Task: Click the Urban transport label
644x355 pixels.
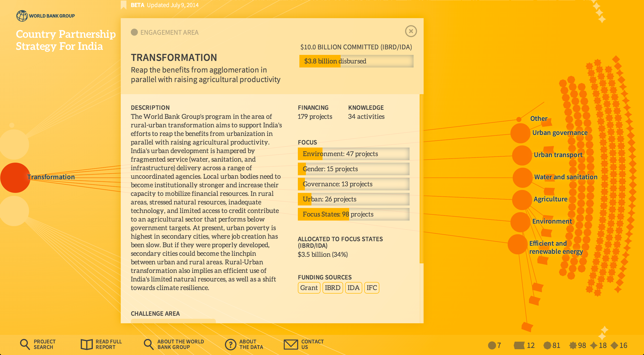Action: [x=558, y=155]
